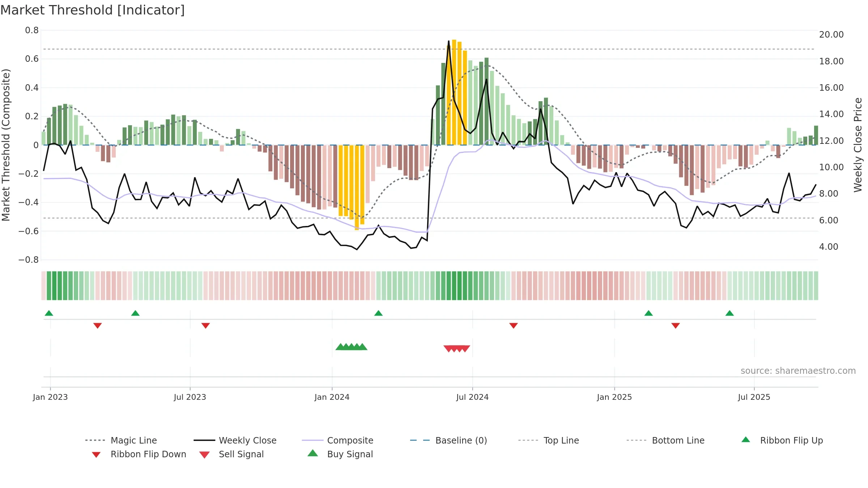The image size is (868, 488).
Task: Click the Jul 2023 x-axis label
Action: pyautogui.click(x=190, y=397)
